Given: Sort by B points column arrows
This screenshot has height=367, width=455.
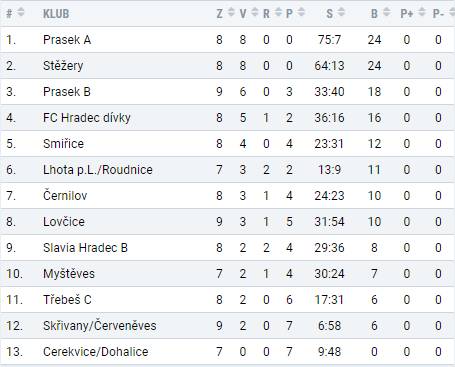Looking at the screenshot, I should (387, 12).
